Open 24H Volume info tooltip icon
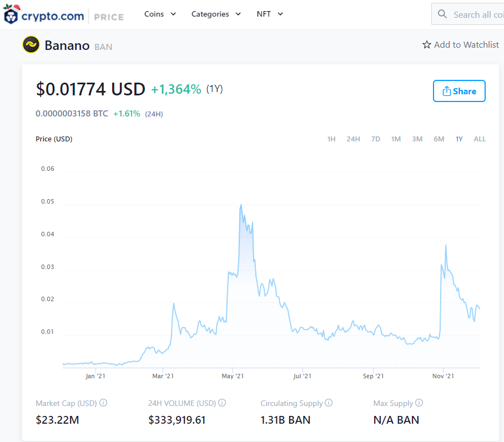The width and height of the screenshot is (504, 442). point(222,403)
